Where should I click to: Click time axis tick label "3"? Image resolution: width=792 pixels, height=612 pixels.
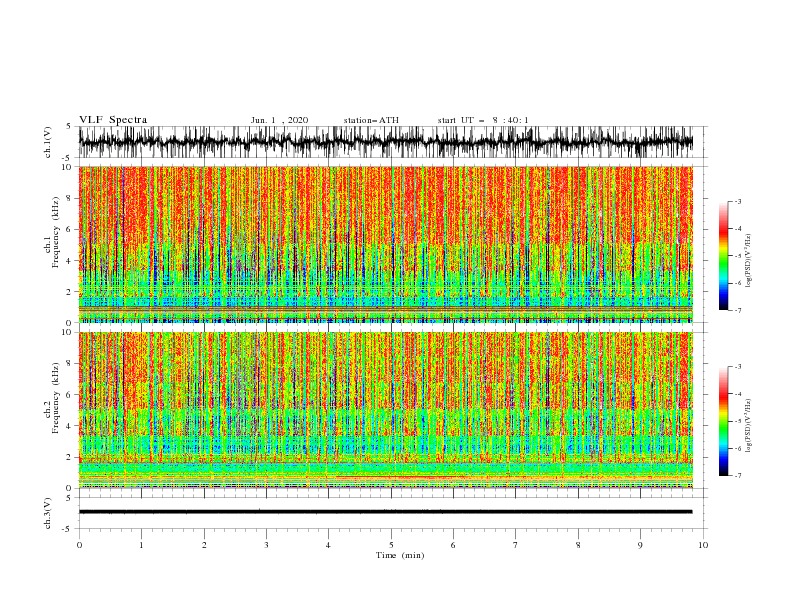pos(266,545)
